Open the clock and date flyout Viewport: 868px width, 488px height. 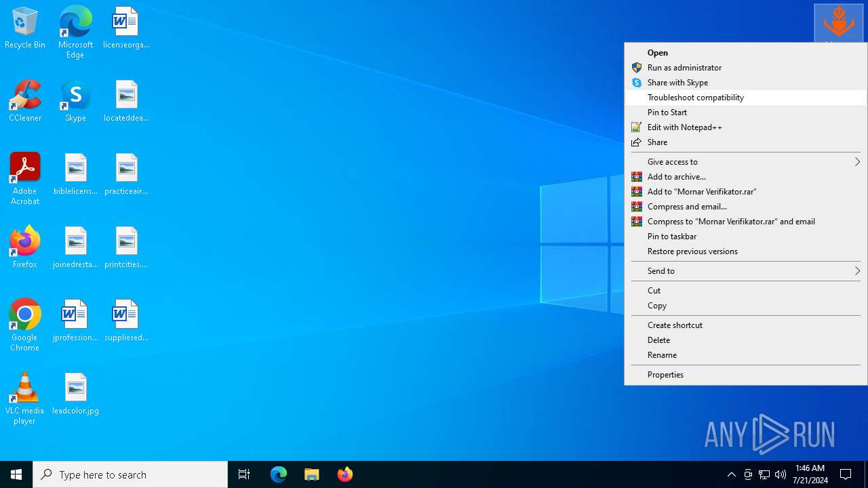coord(810,474)
